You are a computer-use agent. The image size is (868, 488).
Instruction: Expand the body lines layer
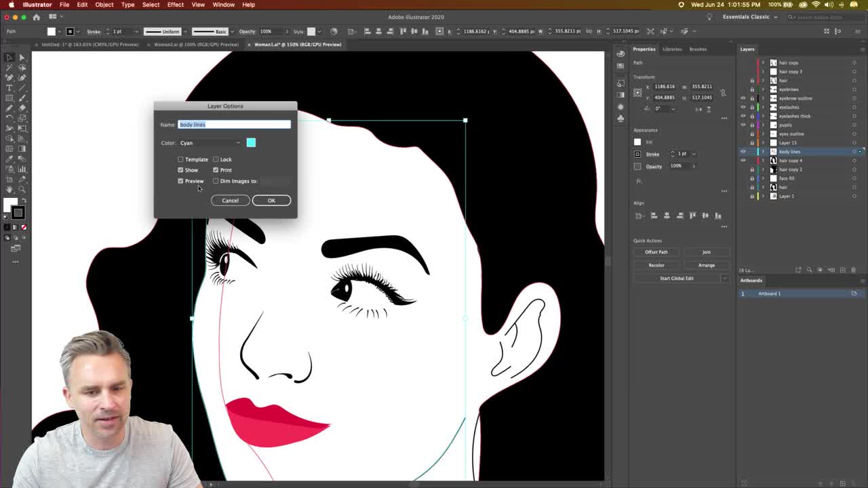pyautogui.click(x=763, y=151)
